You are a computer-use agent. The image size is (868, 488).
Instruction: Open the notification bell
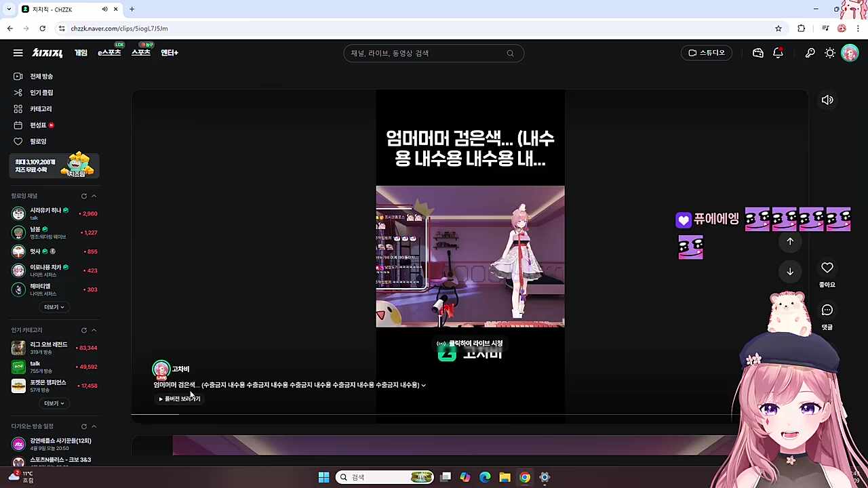click(x=778, y=53)
